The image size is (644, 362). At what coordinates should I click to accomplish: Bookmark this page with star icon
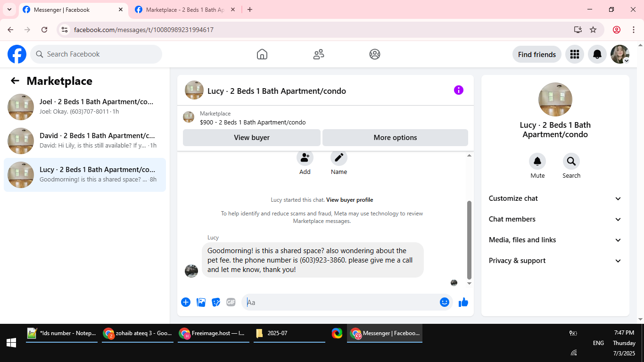tap(593, 30)
